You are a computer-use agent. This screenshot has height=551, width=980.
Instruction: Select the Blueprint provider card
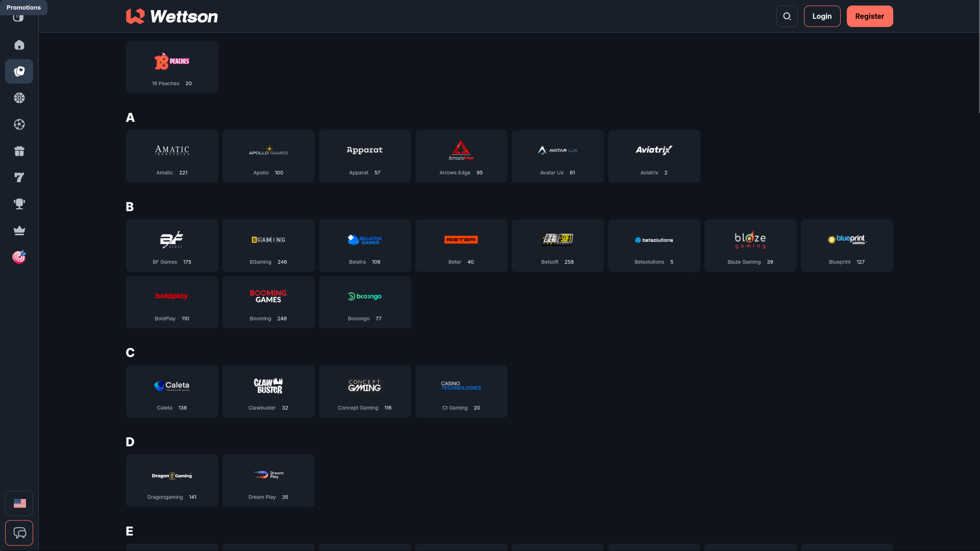click(847, 245)
